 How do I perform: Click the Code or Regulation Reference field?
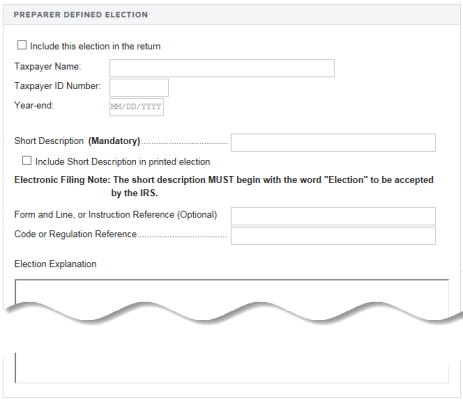click(333, 236)
